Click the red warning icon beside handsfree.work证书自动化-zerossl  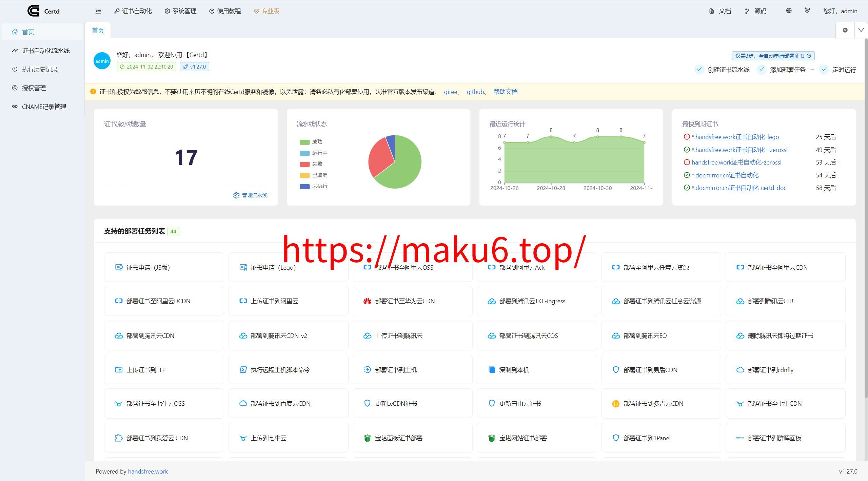[x=687, y=162]
